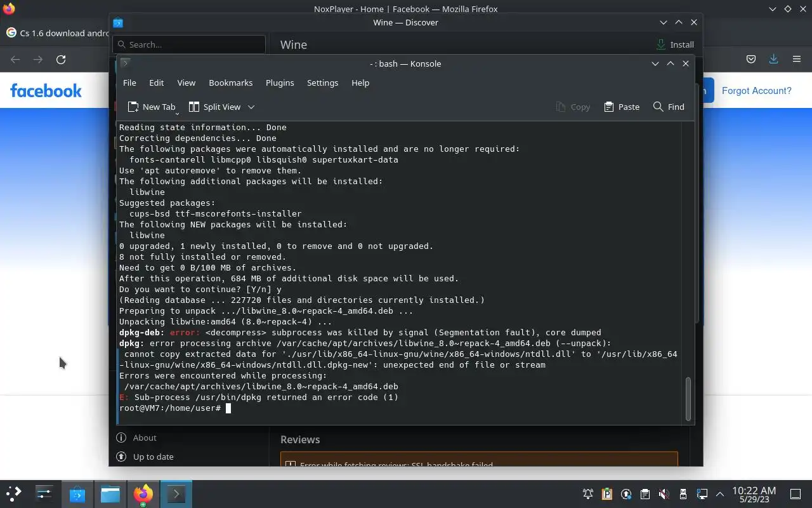Go back in Firefox
812x508 pixels.
[x=15, y=59]
